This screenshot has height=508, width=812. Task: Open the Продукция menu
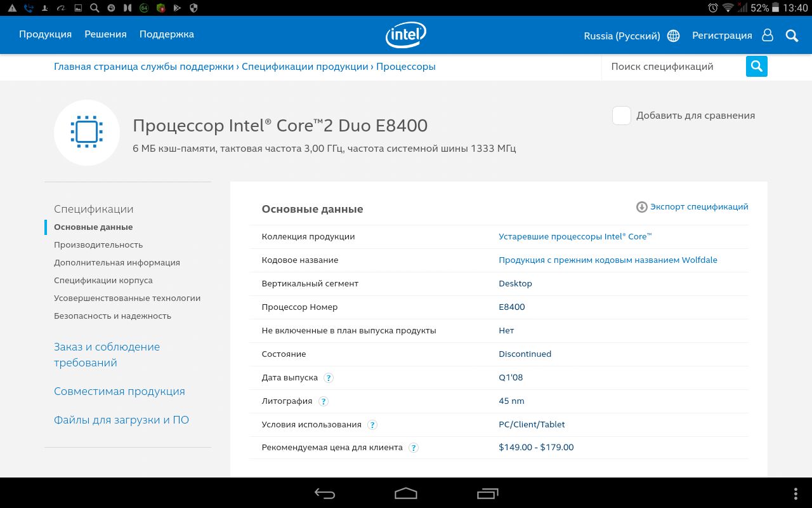[45, 34]
